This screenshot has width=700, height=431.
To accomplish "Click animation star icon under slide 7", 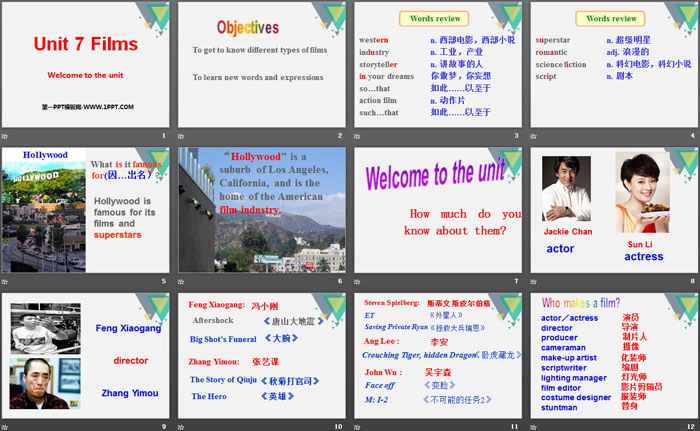I will 357,282.
